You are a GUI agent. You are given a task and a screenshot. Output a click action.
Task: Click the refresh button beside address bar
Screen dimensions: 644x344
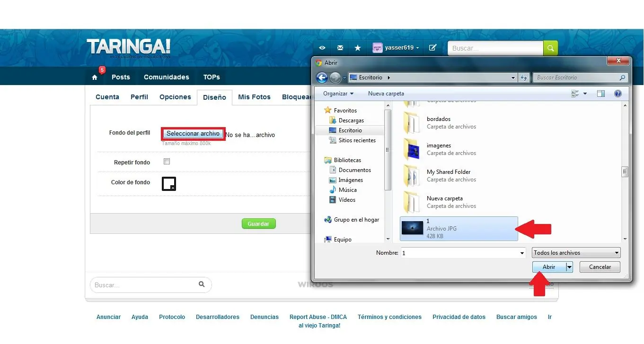pos(524,77)
